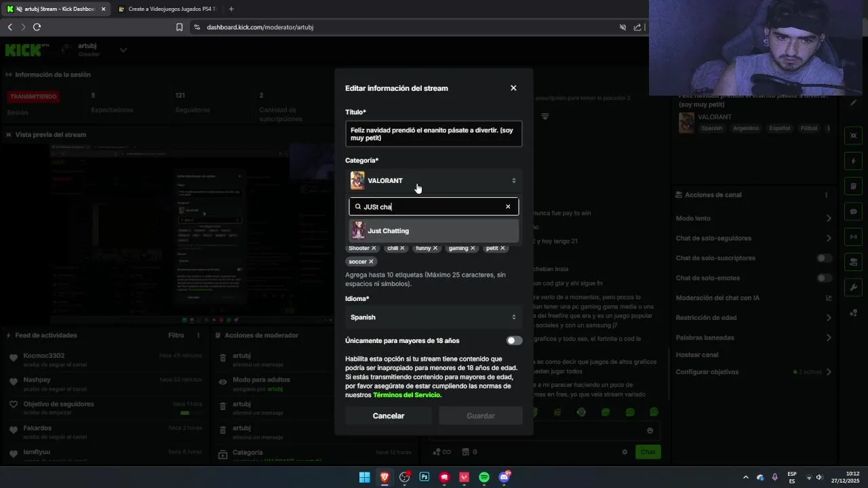Remove the gaming tag
The height and width of the screenshot is (488, 868).
click(473, 248)
